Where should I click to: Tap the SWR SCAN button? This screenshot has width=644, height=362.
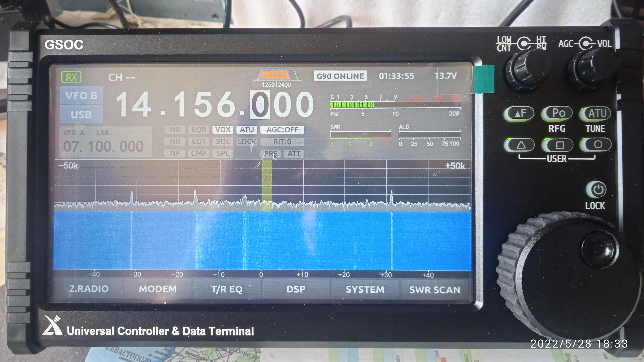coord(435,290)
